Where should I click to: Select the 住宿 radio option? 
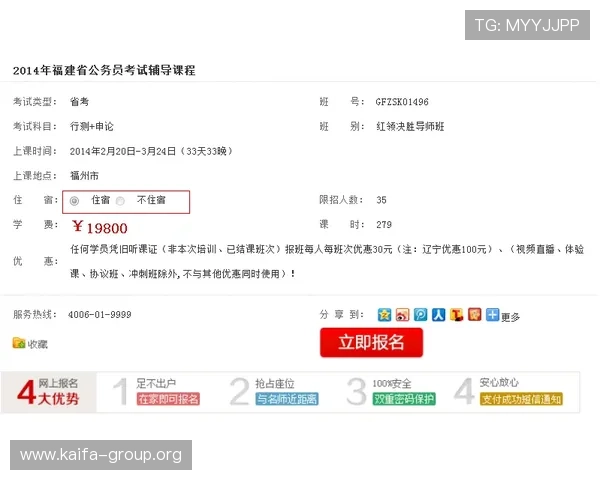coord(74,201)
